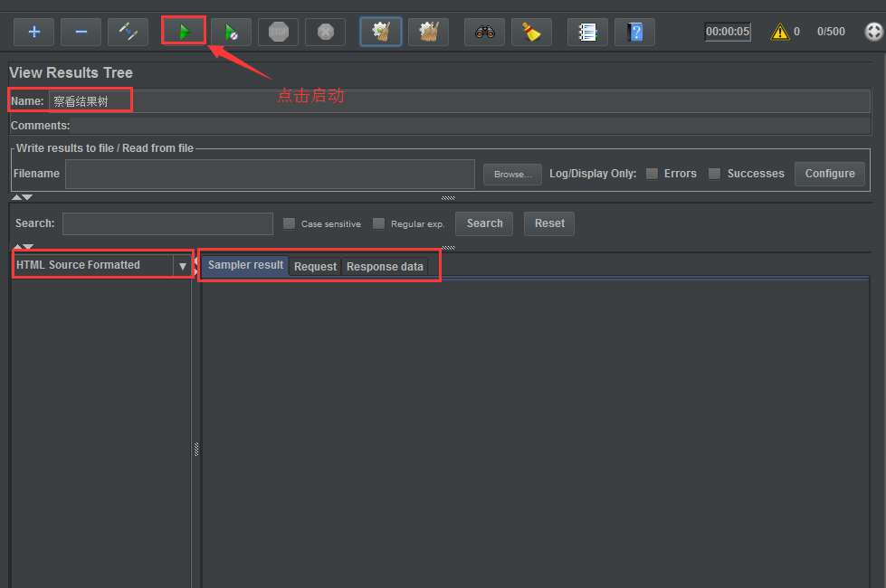Click the Toggle (enable/disable) toolbar icon
The height and width of the screenshot is (588, 886).
128,32
